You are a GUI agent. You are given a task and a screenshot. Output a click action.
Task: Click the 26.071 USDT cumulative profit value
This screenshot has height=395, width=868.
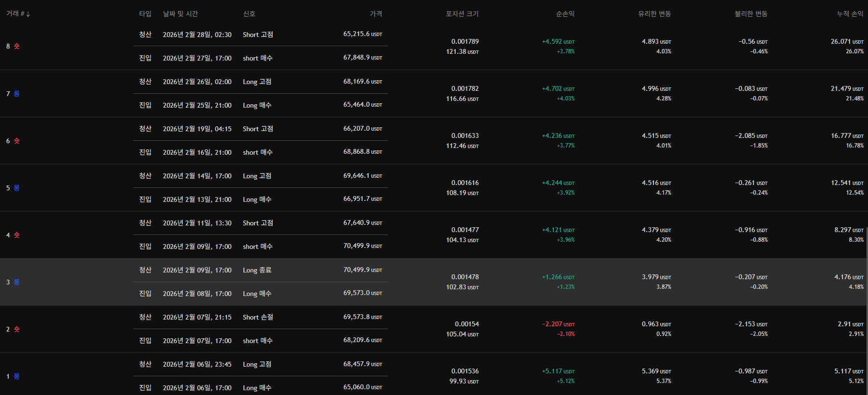(847, 42)
